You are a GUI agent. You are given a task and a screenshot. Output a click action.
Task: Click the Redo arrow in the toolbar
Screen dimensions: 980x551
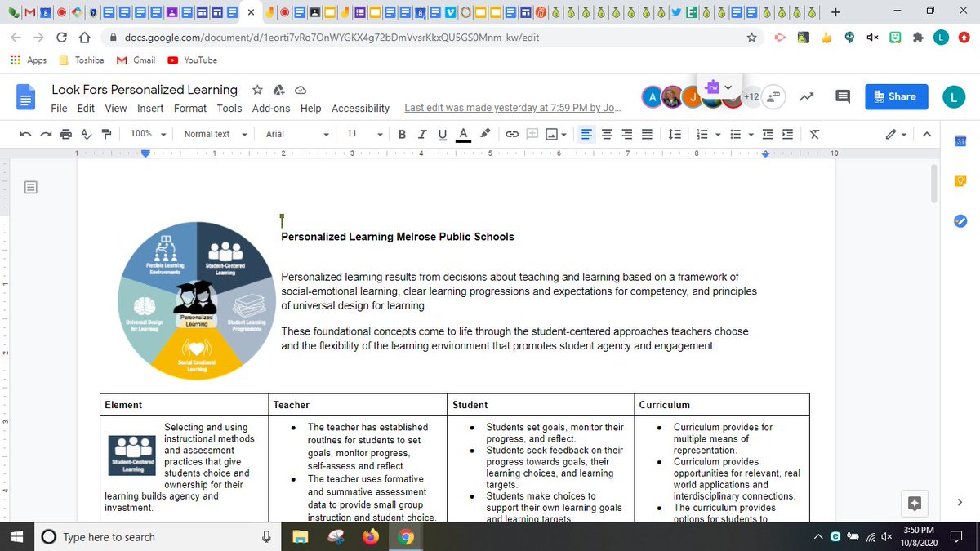coord(47,134)
